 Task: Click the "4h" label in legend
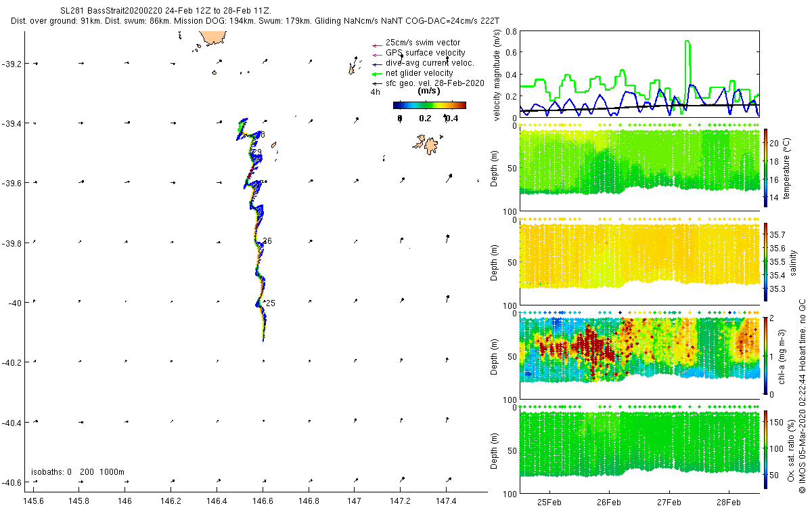[x=375, y=91]
